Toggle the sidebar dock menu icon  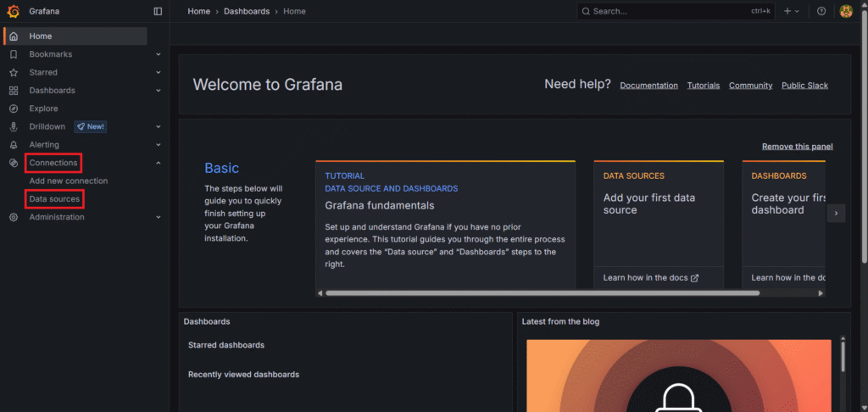click(158, 11)
